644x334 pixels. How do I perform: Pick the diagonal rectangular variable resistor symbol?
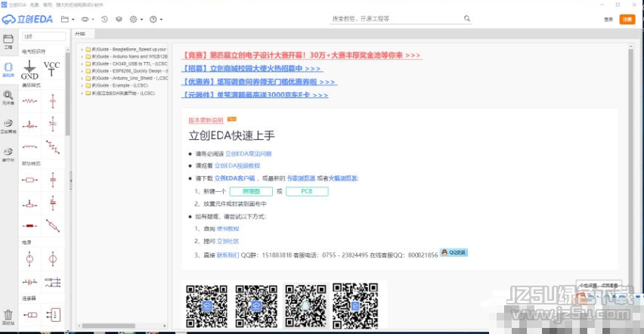point(53,226)
